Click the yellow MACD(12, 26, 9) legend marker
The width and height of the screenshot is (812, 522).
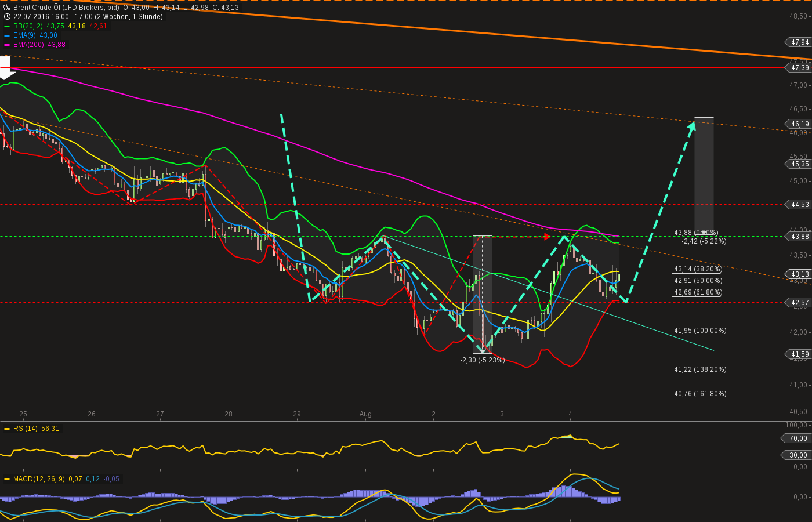[7, 479]
